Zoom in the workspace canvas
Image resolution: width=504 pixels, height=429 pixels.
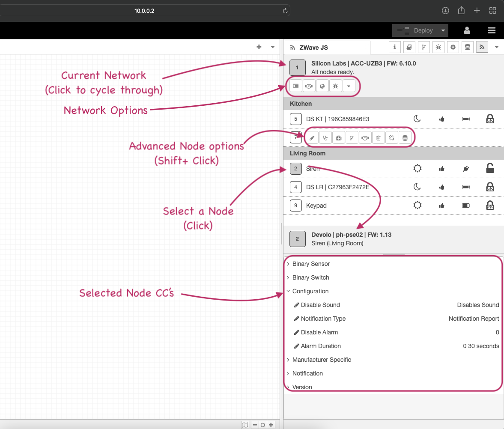click(x=271, y=425)
